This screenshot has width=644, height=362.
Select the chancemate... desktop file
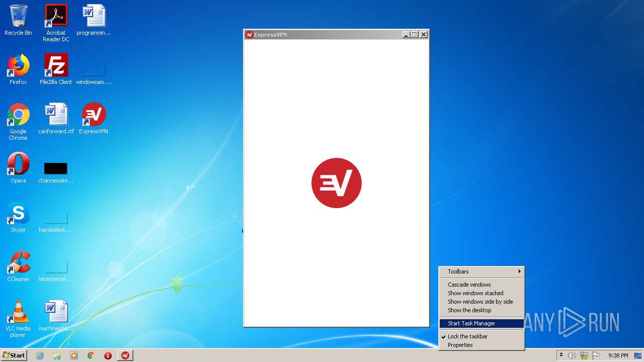pyautogui.click(x=56, y=172)
